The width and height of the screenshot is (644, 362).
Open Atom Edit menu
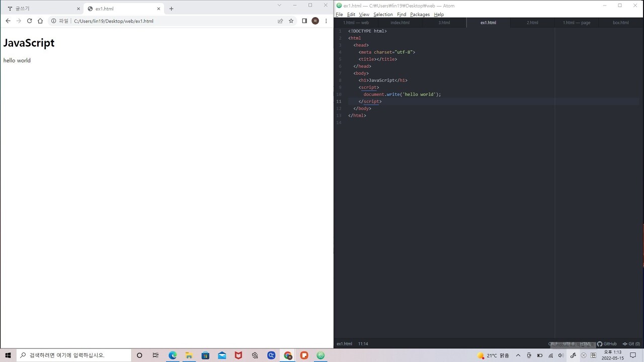coord(351,15)
